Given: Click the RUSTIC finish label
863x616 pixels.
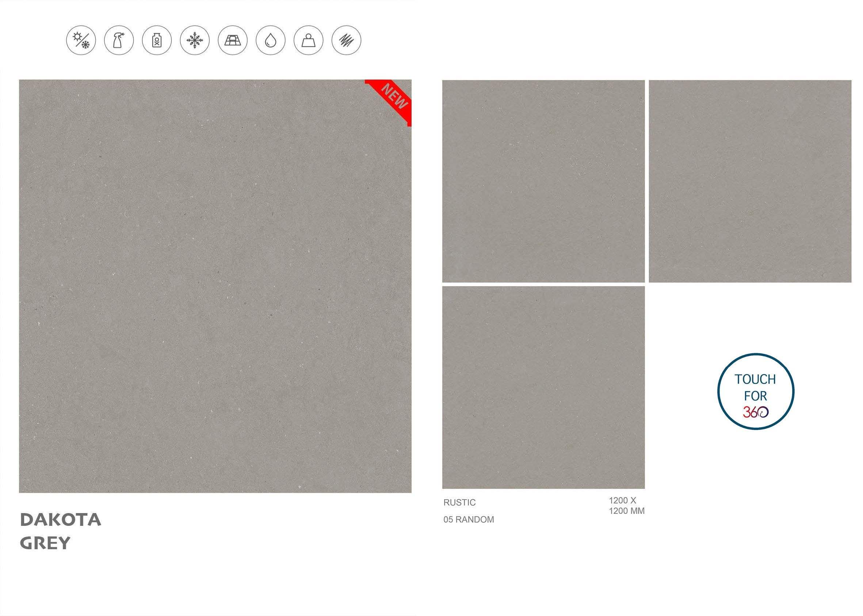Looking at the screenshot, I should pos(459,503).
